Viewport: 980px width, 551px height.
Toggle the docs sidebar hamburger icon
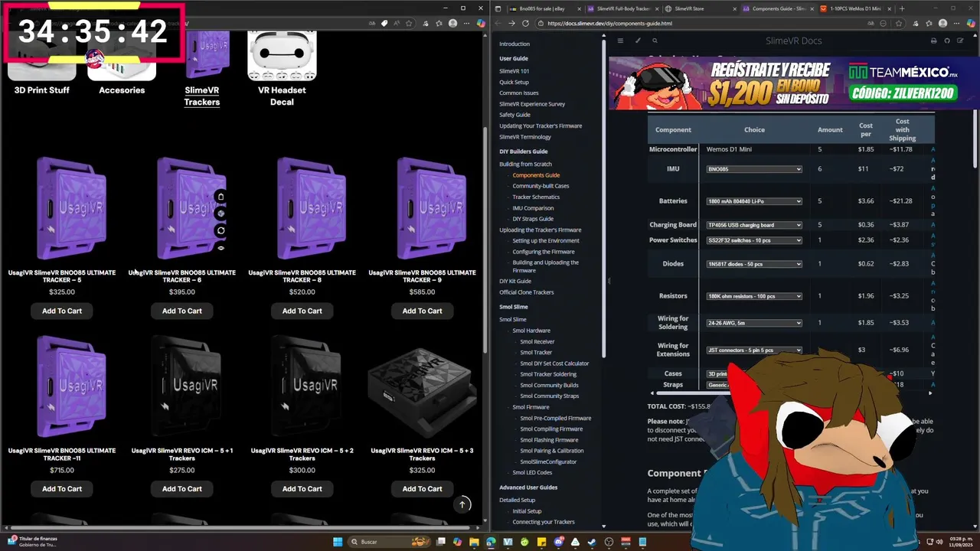620,41
